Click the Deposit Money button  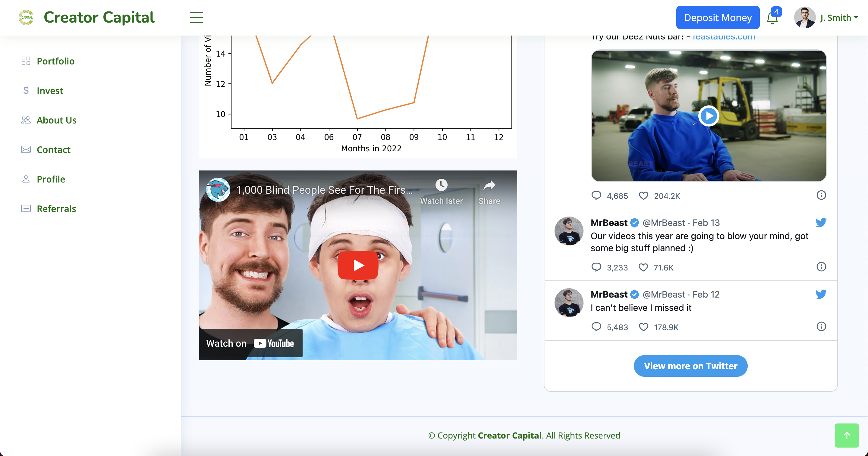click(717, 17)
